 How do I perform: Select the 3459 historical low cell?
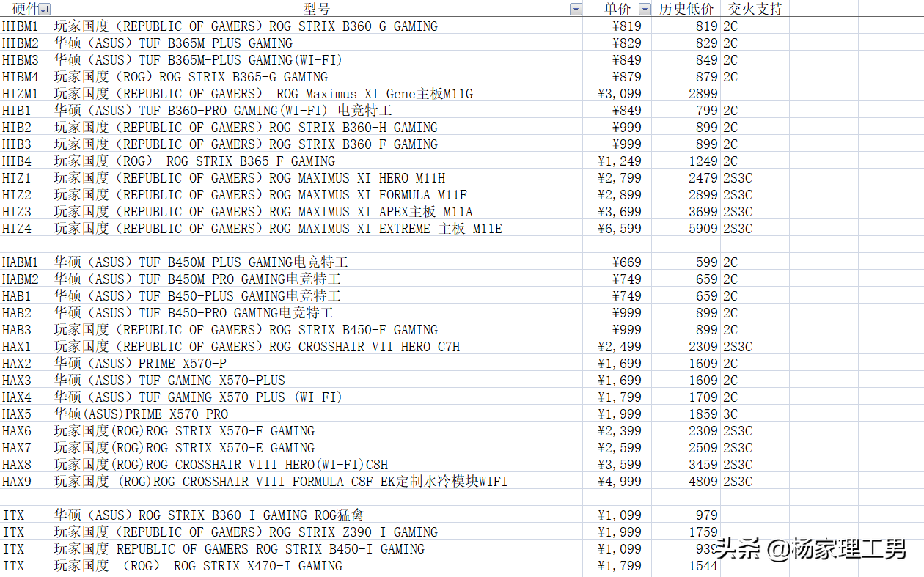click(x=686, y=465)
